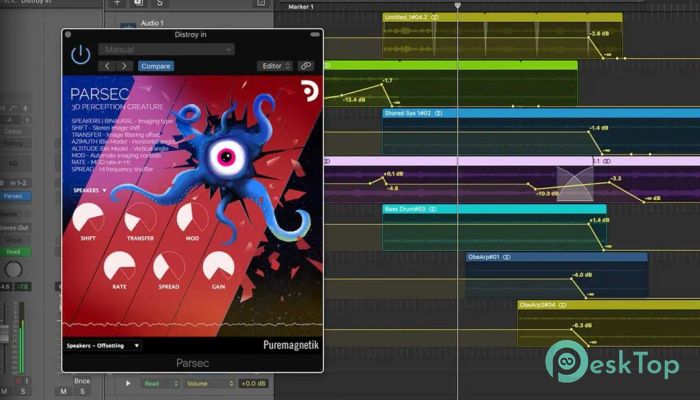Toggle the Parsec plugin power button
Viewport: 700px width, 400px height.
point(81,54)
